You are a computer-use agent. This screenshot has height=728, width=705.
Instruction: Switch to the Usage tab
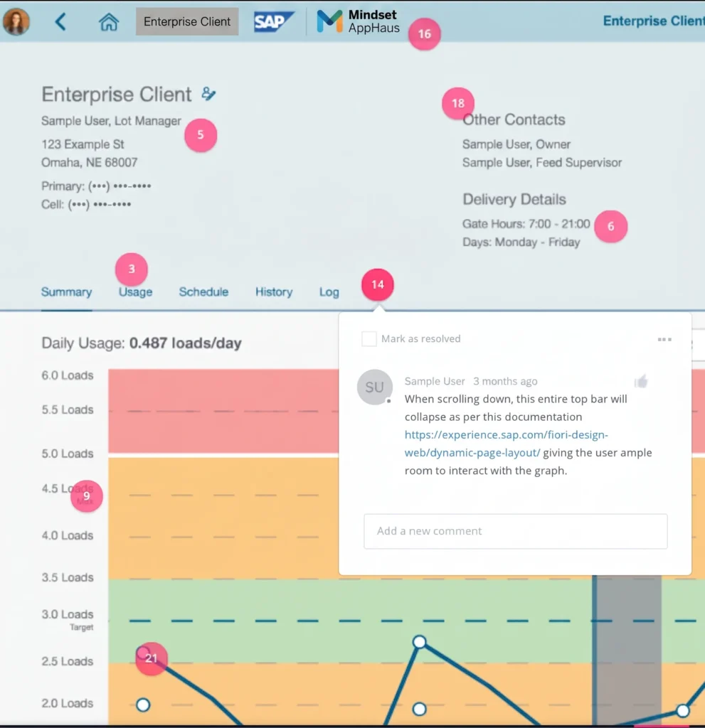[x=135, y=292]
